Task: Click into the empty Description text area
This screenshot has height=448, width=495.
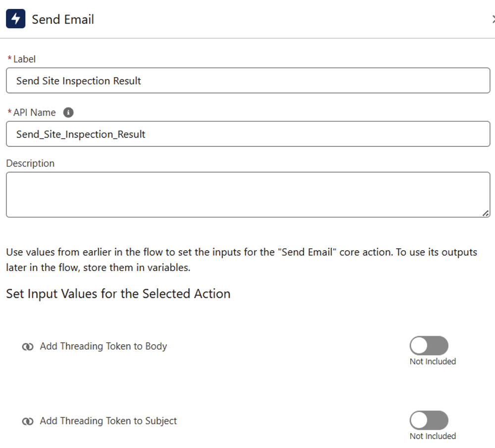Action: (x=247, y=194)
